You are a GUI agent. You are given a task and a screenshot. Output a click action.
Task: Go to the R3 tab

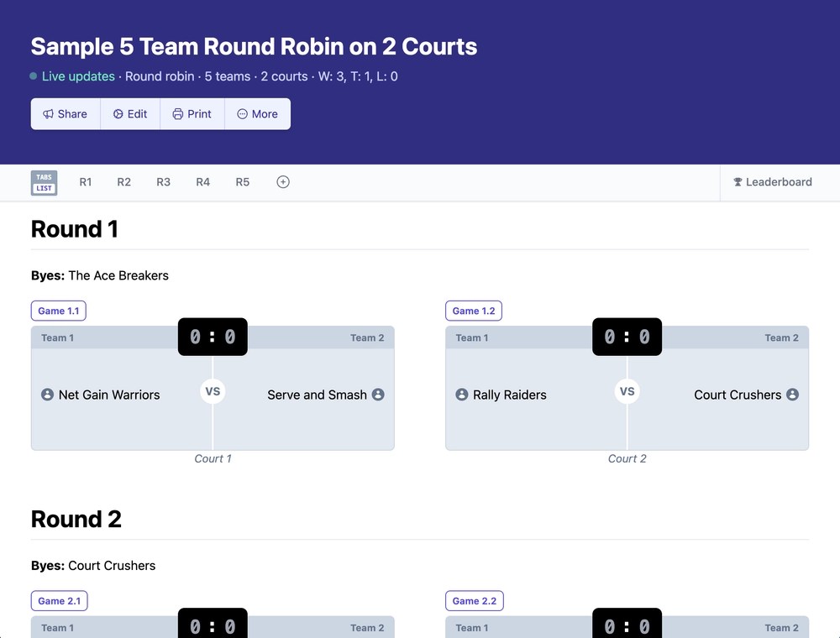click(164, 182)
